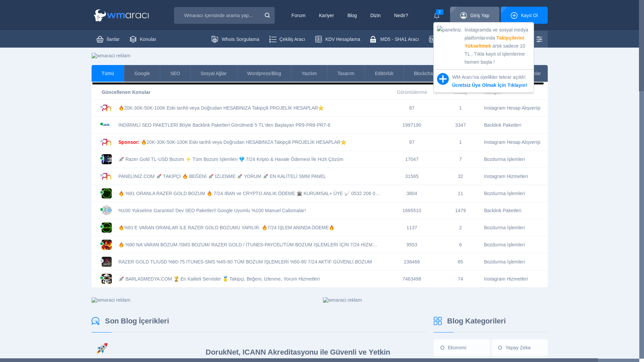The image size is (644, 362).
Task: Click the settings sliders icon
Action: (x=539, y=39)
